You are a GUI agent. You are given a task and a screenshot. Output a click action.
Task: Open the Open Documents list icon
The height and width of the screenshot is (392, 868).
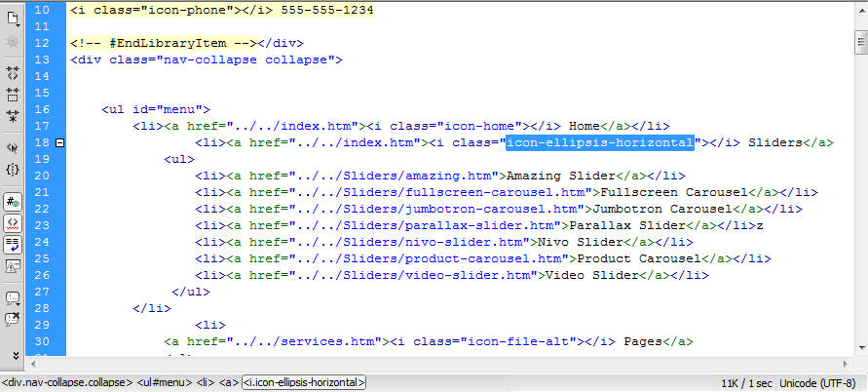pyautogui.click(x=13, y=20)
